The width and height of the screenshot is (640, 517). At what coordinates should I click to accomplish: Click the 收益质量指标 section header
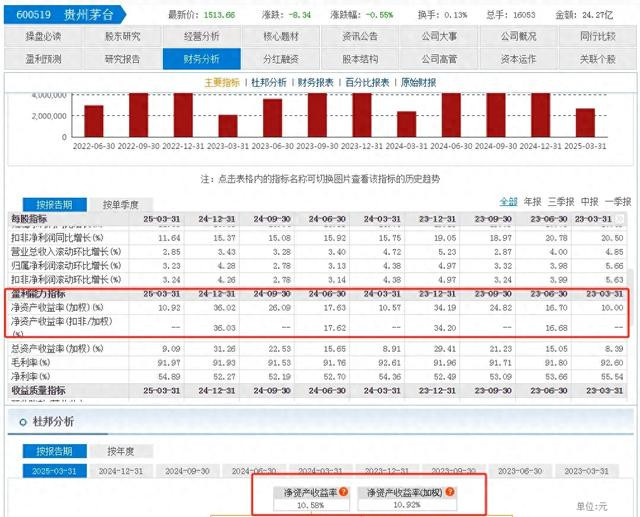pyautogui.click(x=38, y=391)
